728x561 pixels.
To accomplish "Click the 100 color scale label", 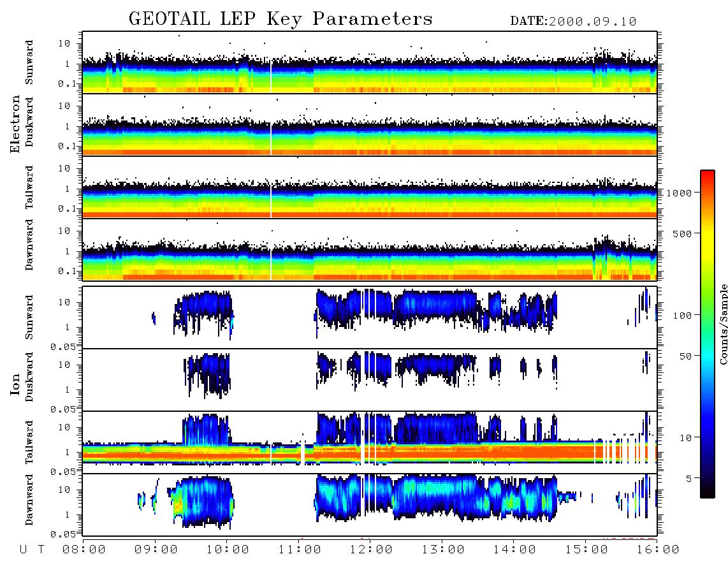I will [x=683, y=316].
